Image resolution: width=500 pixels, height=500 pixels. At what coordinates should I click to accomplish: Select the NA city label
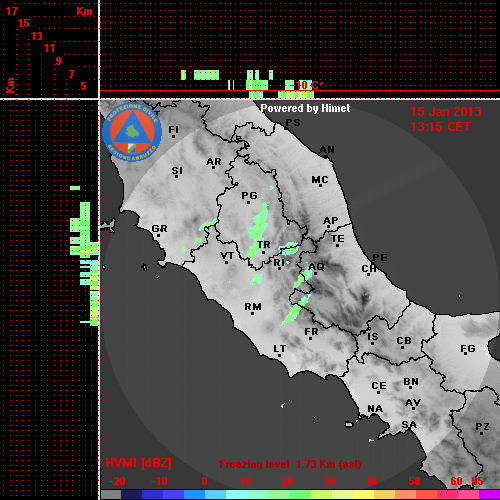click(375, 409)
